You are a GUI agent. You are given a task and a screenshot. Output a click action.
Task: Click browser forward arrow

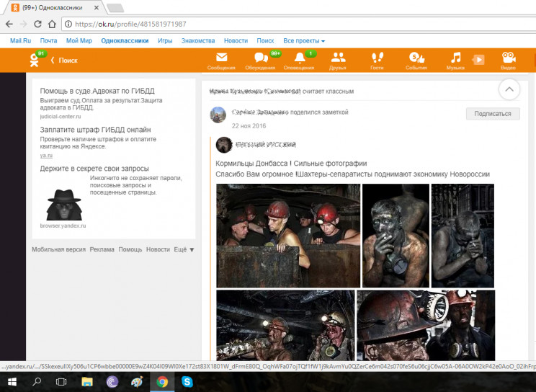pos(23,24)
